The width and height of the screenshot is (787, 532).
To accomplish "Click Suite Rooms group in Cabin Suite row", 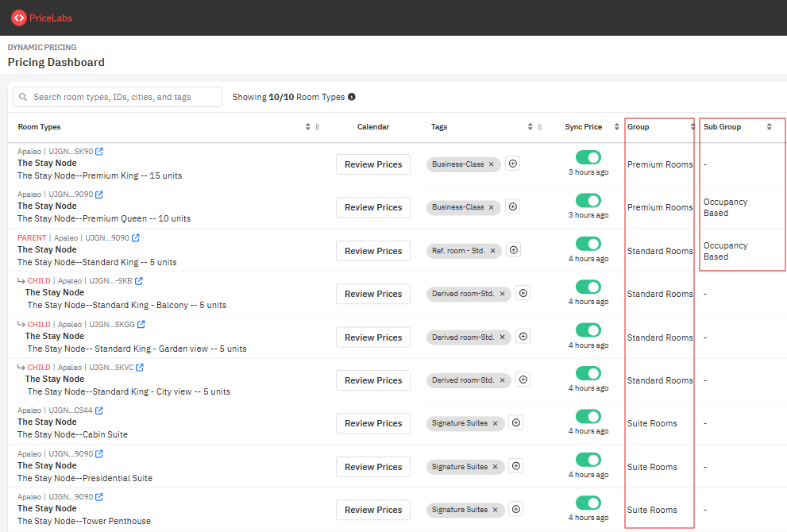I will tap(652, 423).
